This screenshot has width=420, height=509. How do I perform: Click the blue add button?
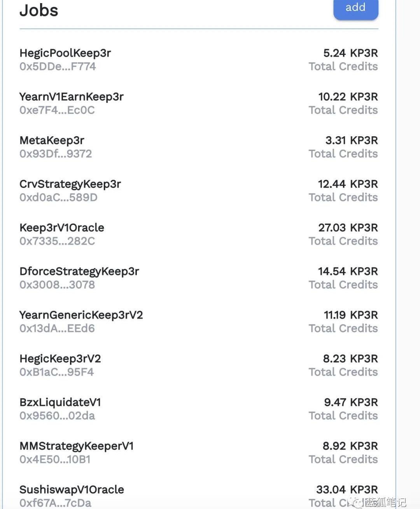355,8
